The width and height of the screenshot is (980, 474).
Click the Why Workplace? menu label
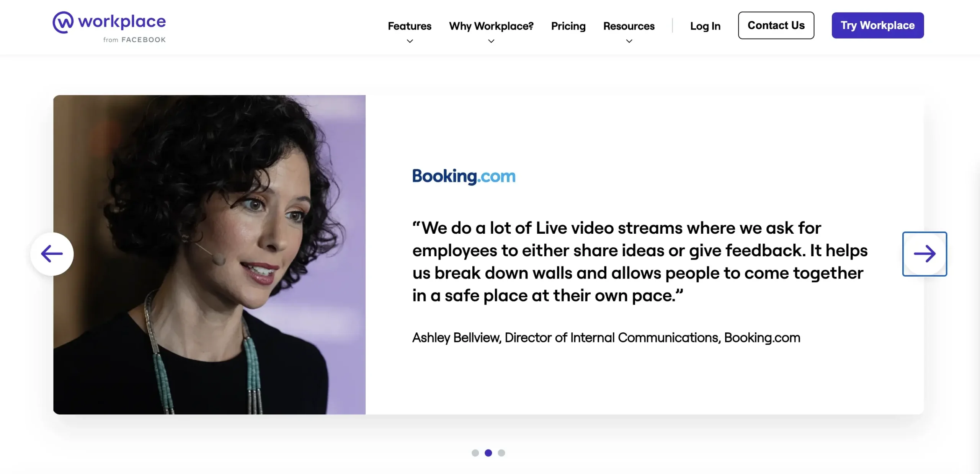(491, 26)
